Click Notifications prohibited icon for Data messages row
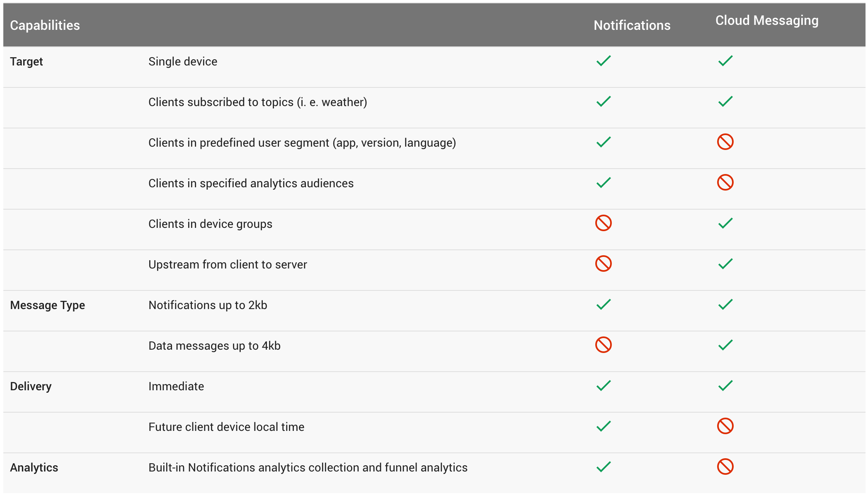Screen dimensions: 868x498 604,345
